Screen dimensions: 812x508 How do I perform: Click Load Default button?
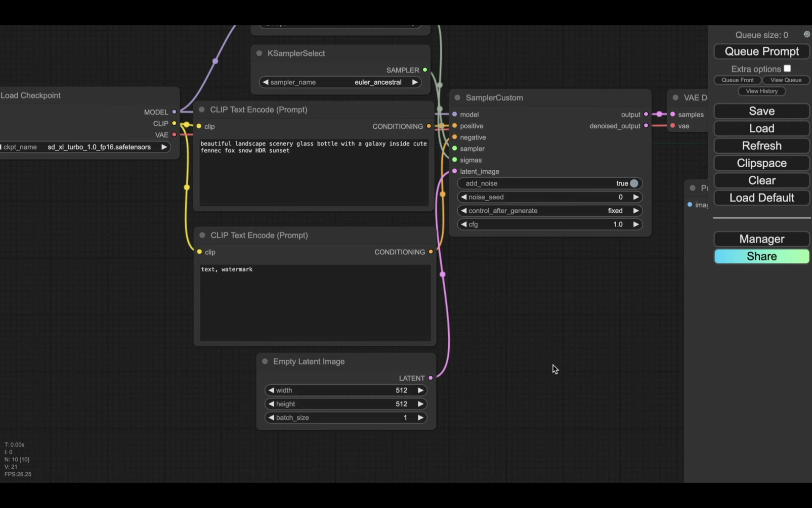click(762, 198)
